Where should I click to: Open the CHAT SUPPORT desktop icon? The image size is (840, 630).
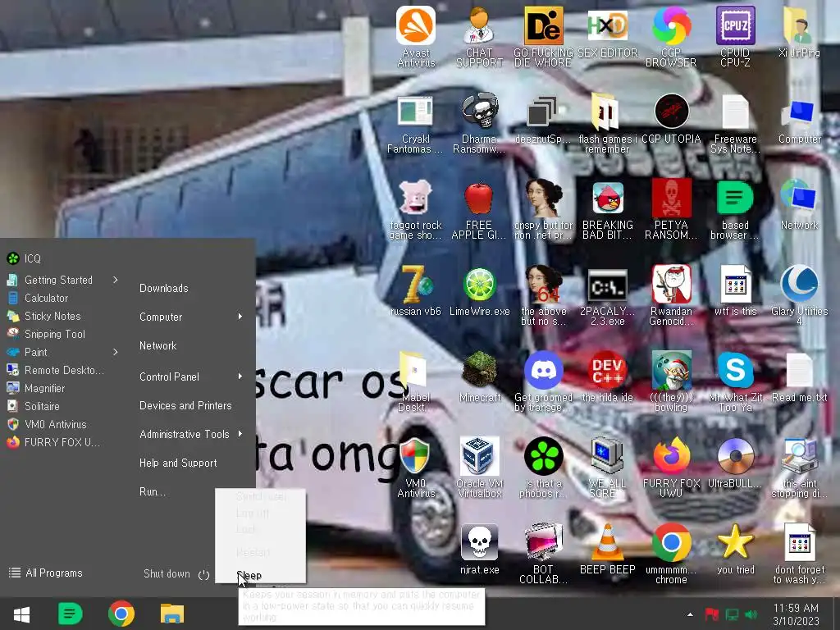[x=479, y=36]
